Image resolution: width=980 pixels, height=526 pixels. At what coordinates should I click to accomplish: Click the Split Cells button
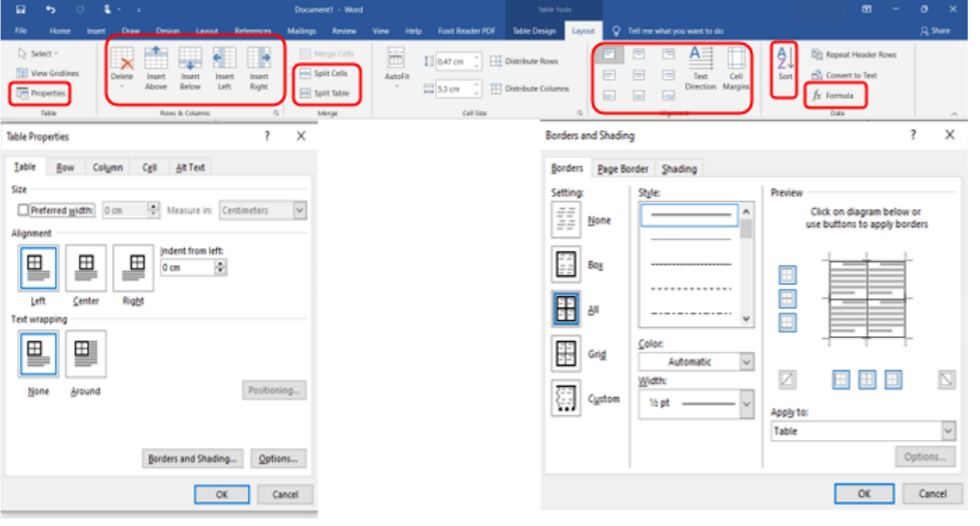coord(330,73)
